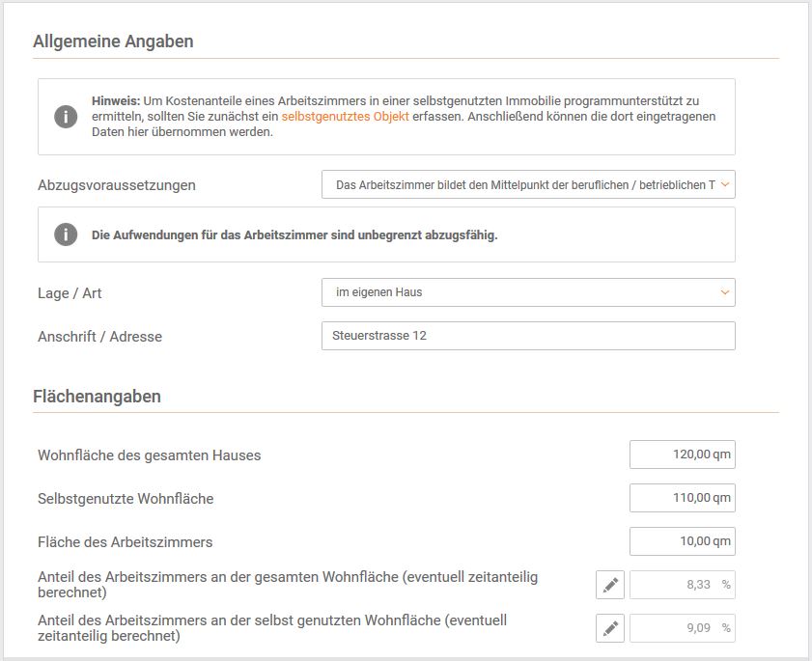The height and width of the screenshot is (661, 812).
Task: Click the Anschrift / Adresse label
Action: 100,337
